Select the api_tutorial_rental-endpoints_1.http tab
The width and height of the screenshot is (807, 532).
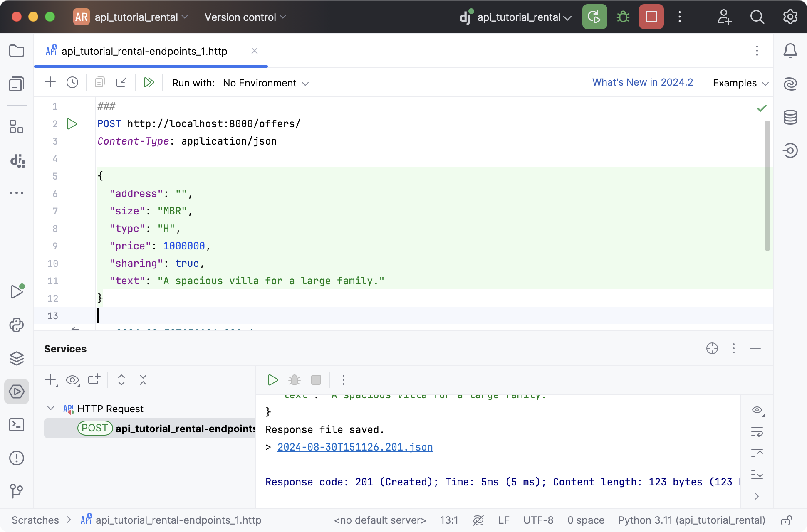[x=144, y=51]
